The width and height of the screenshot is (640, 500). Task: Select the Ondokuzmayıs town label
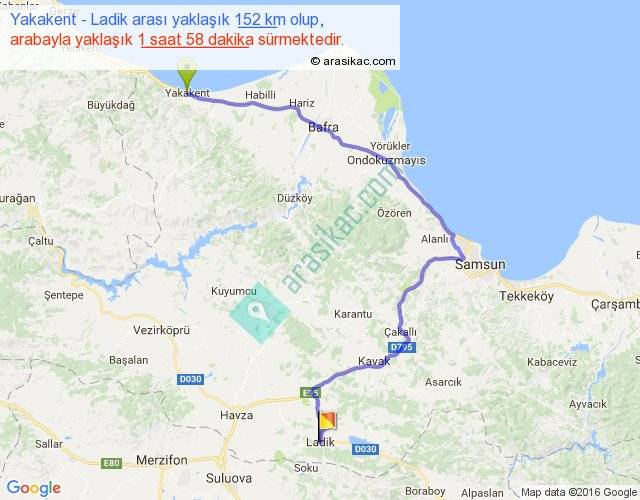pyautogui.click(x=386, y=160)
